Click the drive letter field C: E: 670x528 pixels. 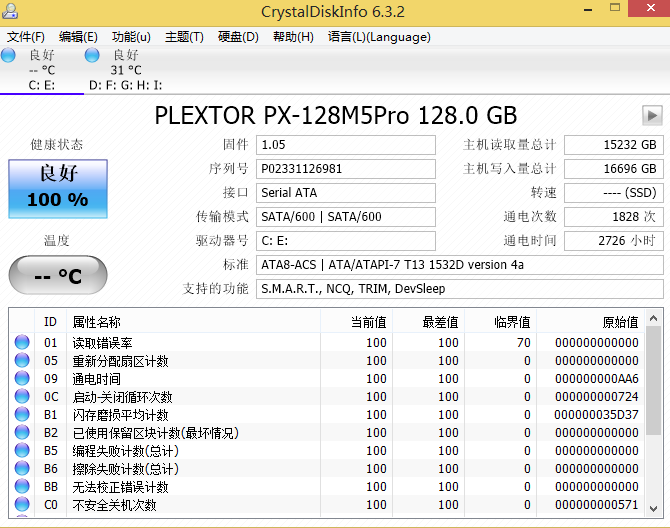(346, 241)
